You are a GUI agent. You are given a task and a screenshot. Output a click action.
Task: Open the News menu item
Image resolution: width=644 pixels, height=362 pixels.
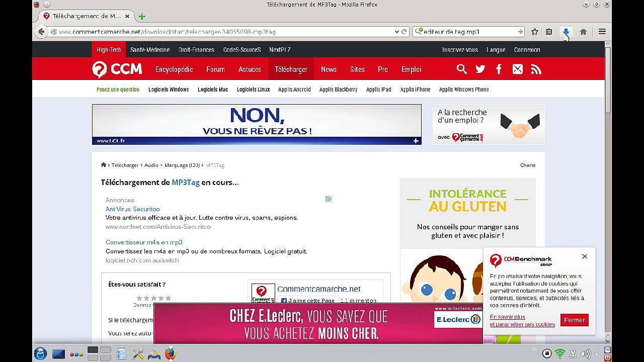(x=329, y=69)
